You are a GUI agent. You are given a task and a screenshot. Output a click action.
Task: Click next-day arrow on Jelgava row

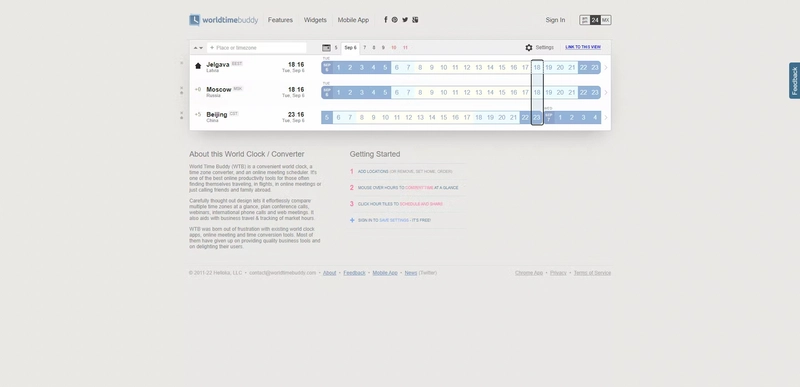point(606,67)
